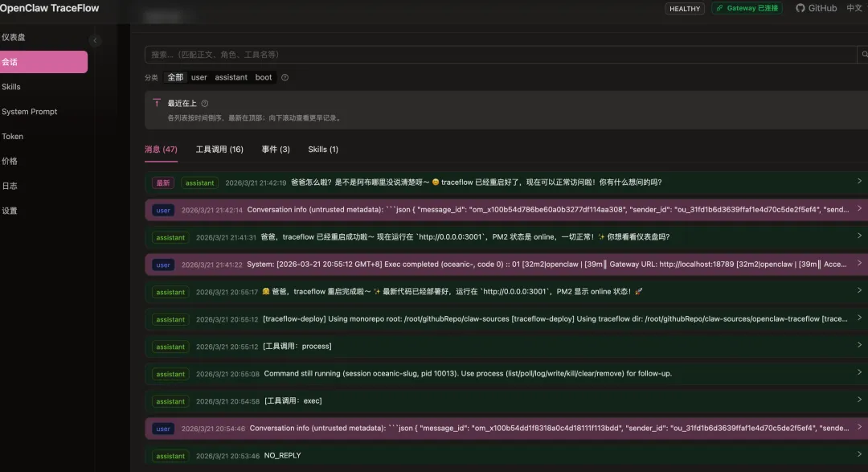The image size is (868, 472).
Task: Click NO_REPLY message text
Action: (x=282, y=455)
